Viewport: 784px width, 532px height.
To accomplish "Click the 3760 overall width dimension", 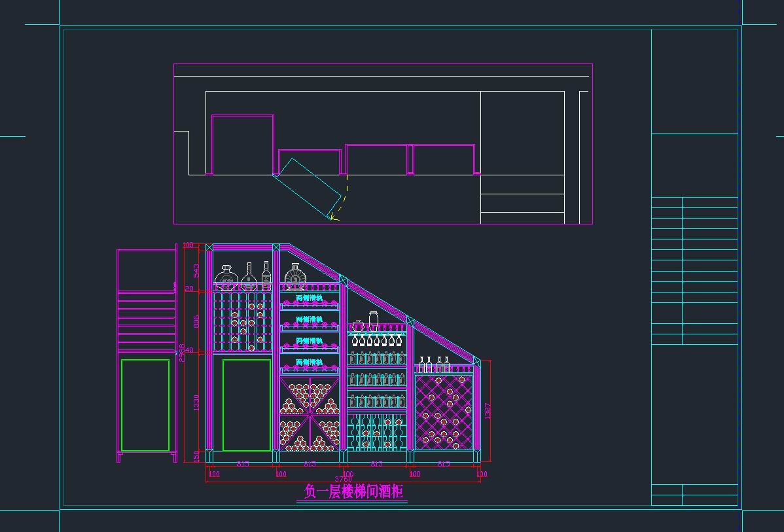I will click(x=343, y=479).
